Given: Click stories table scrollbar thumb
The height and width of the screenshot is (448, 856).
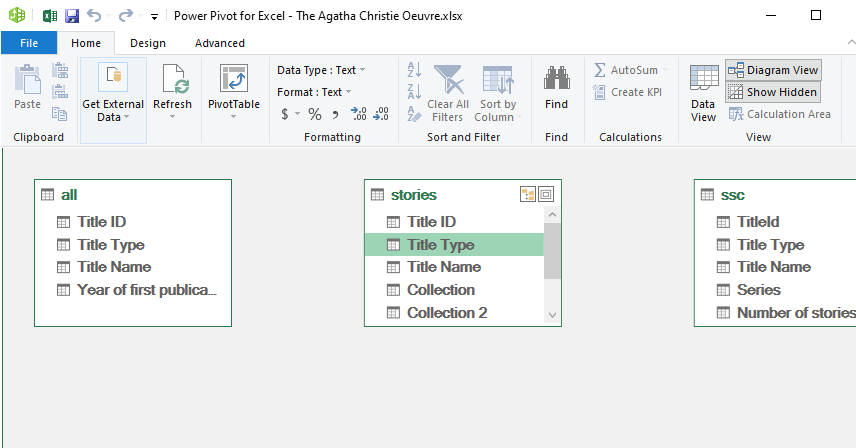Looking at the screenshot, I should 552,251.
